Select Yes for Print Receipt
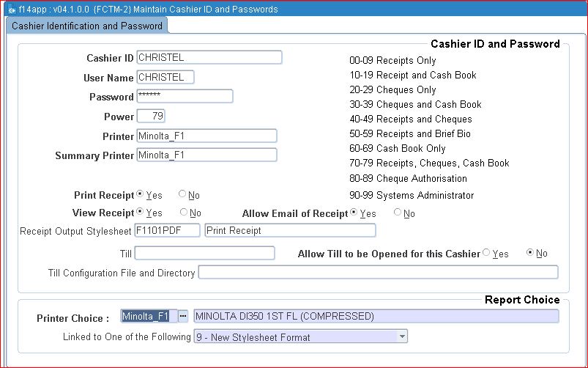 (141, 195)
